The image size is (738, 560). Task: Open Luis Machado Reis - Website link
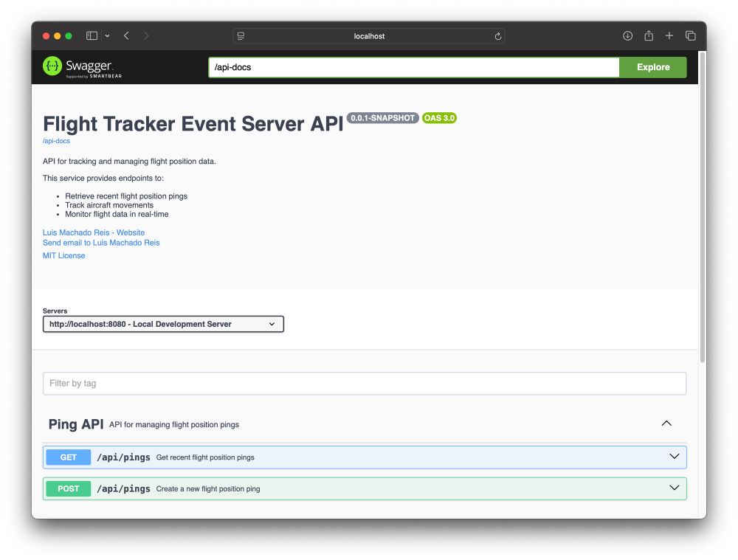pos(94,232)
